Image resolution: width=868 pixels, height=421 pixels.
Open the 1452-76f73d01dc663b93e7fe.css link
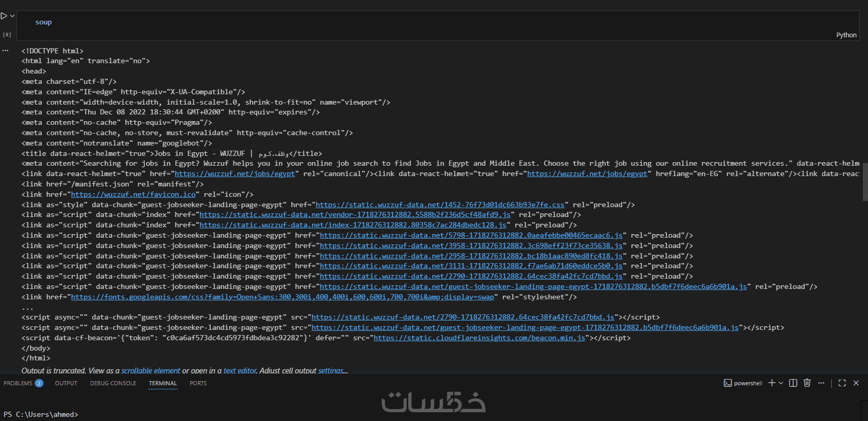pos(440,205)
